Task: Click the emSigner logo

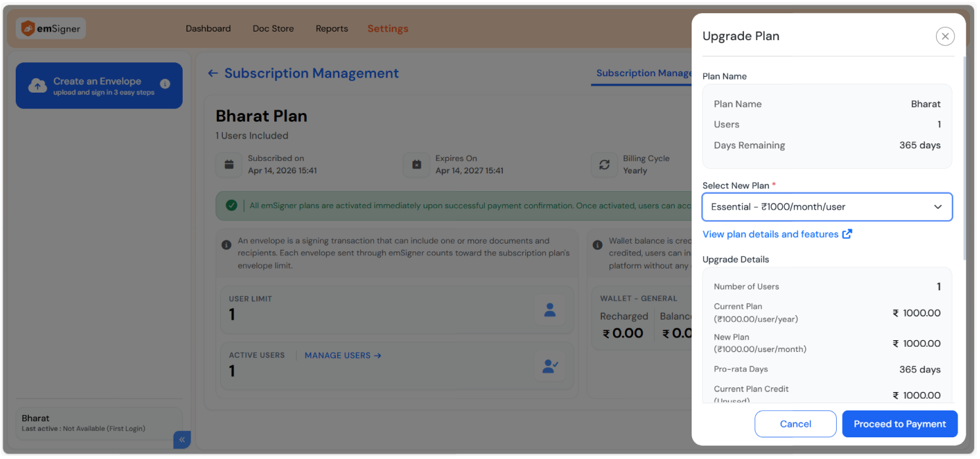Action: (51, 28)
